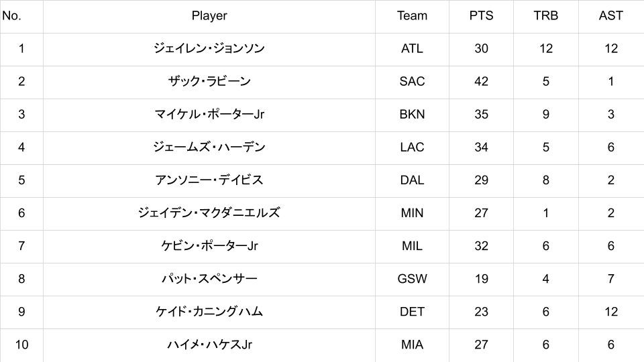Click the ジェームズ・ハーデン player cell
This screenshot has width=644, height=362.
point(209,147)
